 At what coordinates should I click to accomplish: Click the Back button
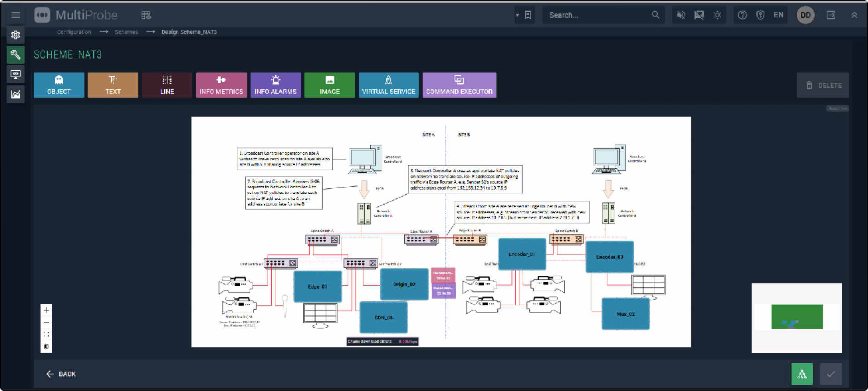tap(61, 374)
